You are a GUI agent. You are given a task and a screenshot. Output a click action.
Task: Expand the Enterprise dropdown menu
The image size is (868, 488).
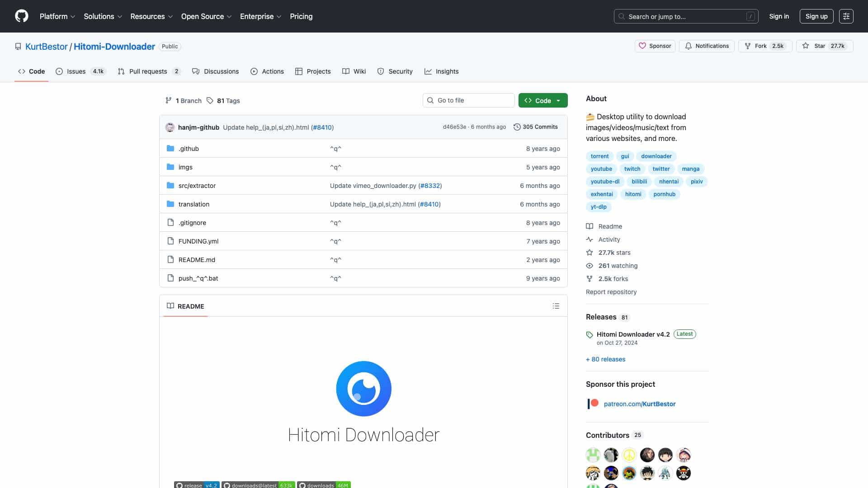click(260, 16)
